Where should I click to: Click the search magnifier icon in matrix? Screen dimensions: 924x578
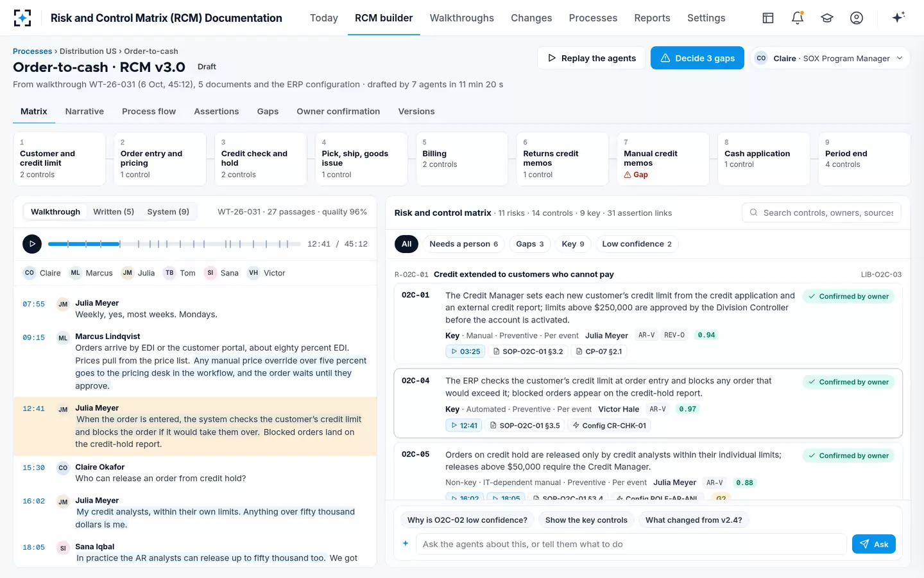tap(754, 213)
